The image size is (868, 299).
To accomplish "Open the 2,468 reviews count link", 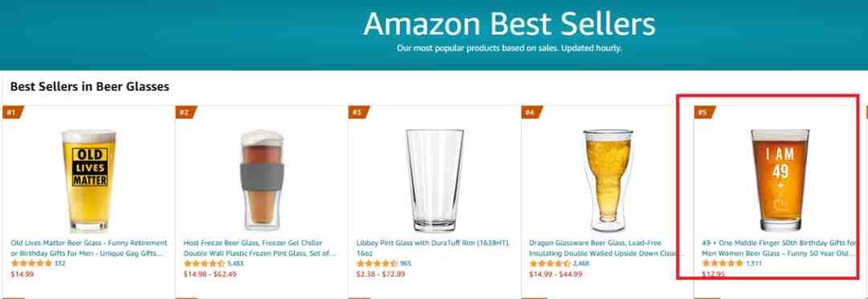I will click(581, 264).
